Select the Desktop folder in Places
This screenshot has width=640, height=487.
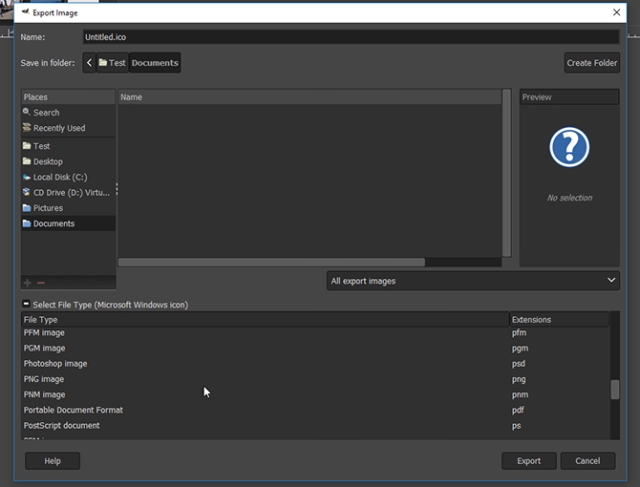click(47, 161)
